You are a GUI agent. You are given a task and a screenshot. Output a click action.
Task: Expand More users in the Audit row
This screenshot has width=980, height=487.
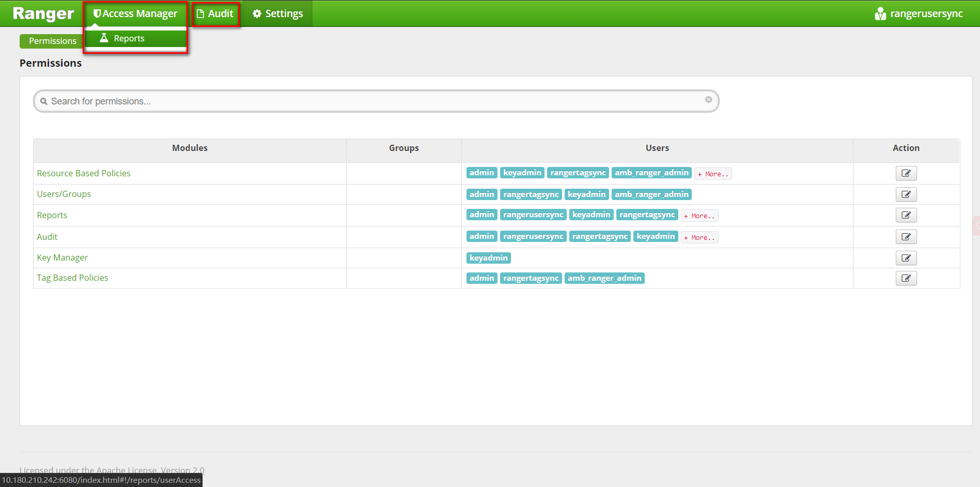pos(699,237)
